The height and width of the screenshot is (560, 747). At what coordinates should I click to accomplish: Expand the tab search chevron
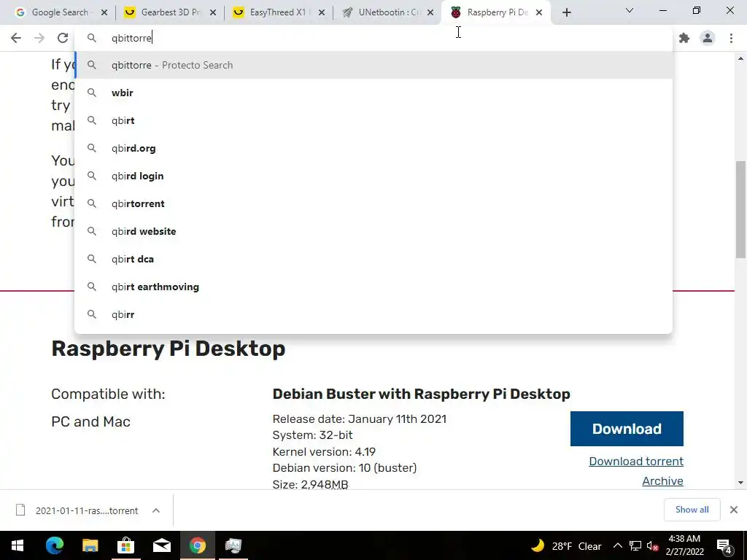click(x=630, y=10)
